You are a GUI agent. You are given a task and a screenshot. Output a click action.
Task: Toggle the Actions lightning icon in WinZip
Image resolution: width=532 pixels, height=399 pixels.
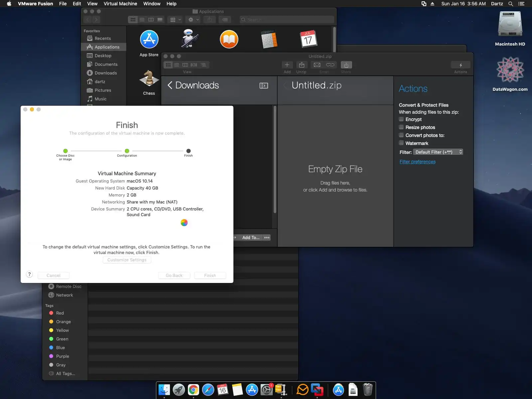pos(461,65)
